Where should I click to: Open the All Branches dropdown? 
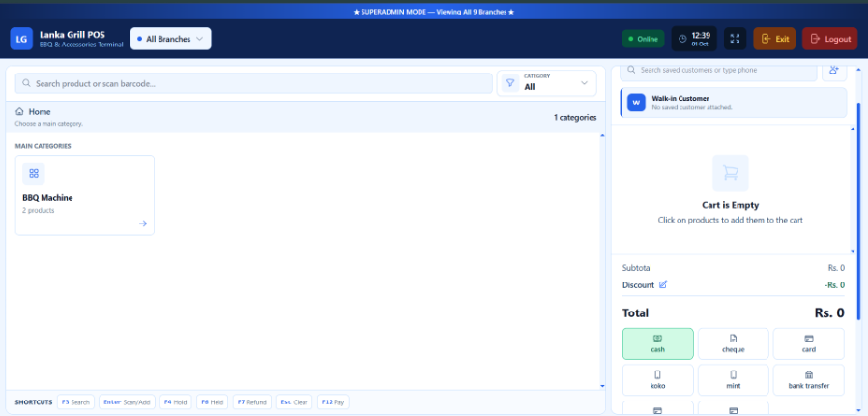pos(170,39)
